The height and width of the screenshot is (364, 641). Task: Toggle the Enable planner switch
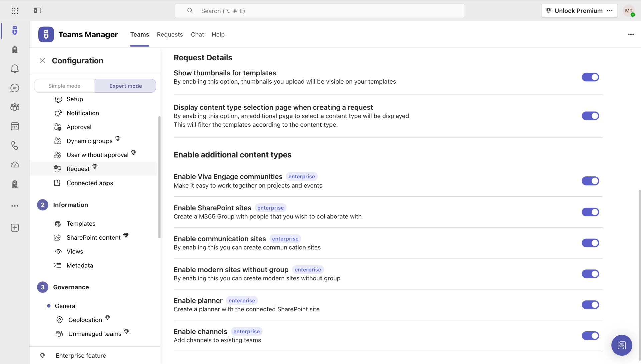pos(590,305)
